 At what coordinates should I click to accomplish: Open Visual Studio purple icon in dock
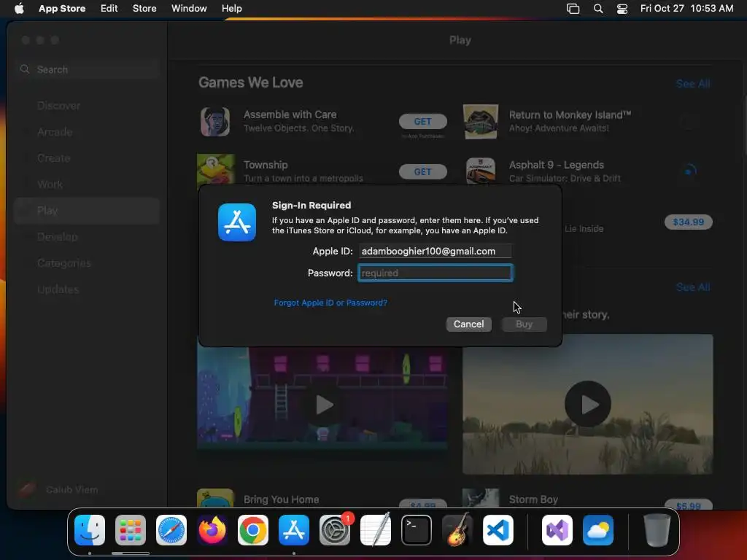557,530
